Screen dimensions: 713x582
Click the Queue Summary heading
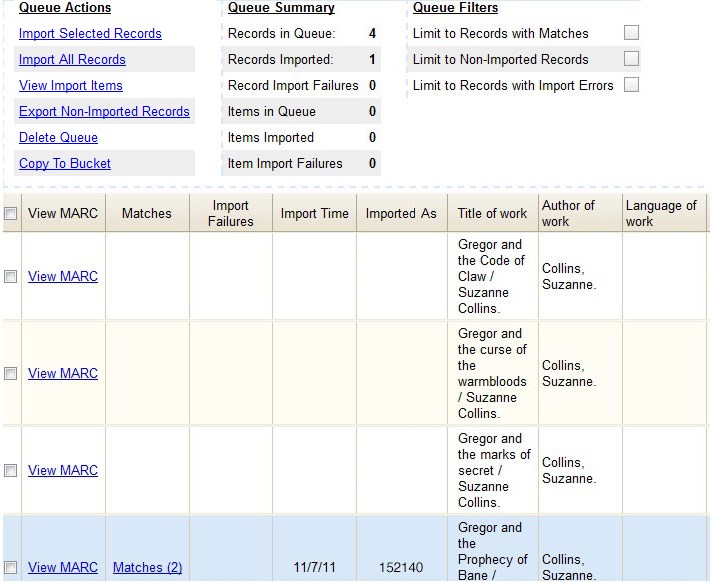click(x=281, y=8)
